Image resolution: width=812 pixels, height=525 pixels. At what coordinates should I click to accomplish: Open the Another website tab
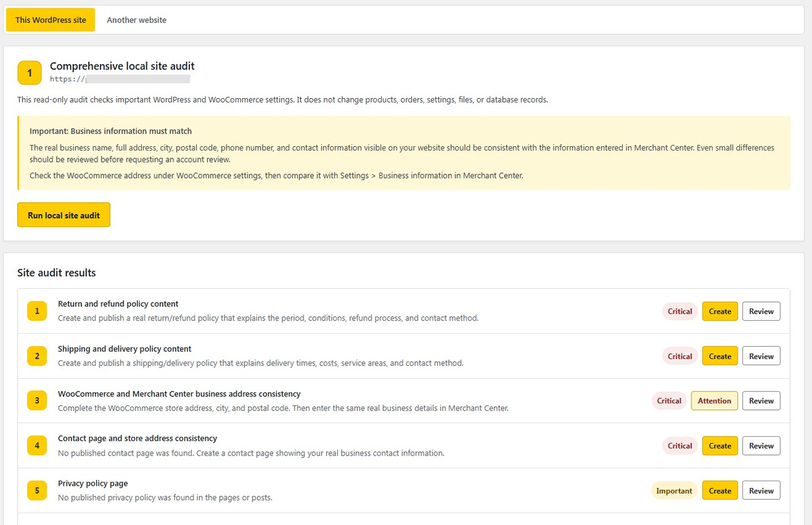coord(136,20)
